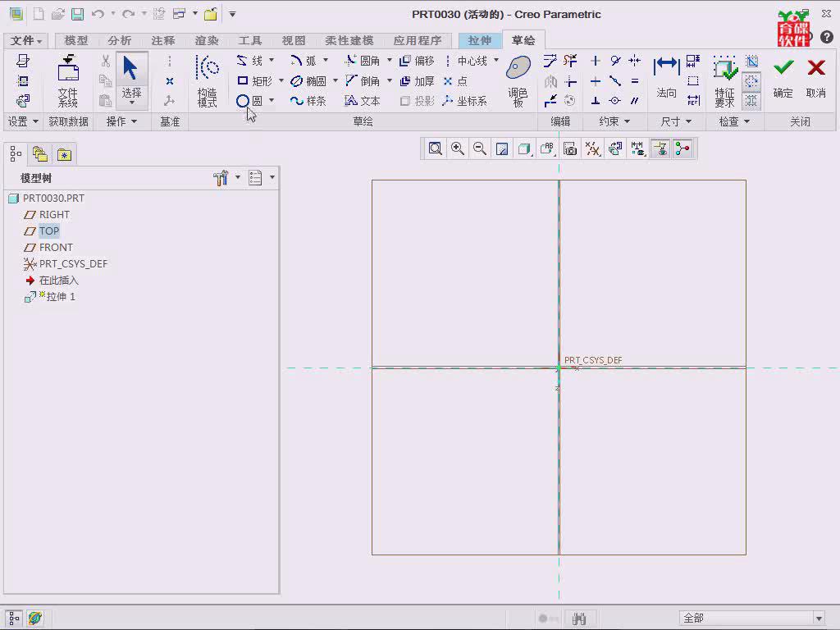
Task: Select the 圆 (Circle) sketch tool
Action: pyautogui.click(x=249, y=101)
